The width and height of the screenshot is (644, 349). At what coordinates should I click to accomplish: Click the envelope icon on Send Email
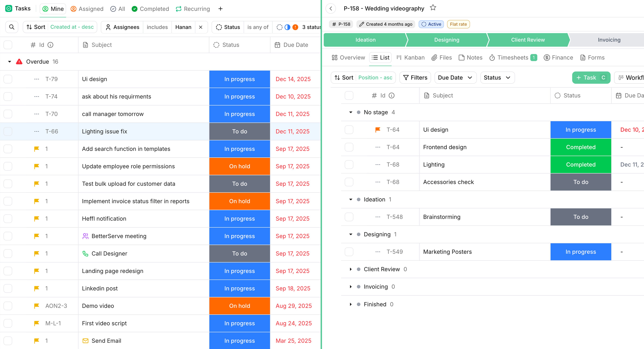tap(85, 341)
